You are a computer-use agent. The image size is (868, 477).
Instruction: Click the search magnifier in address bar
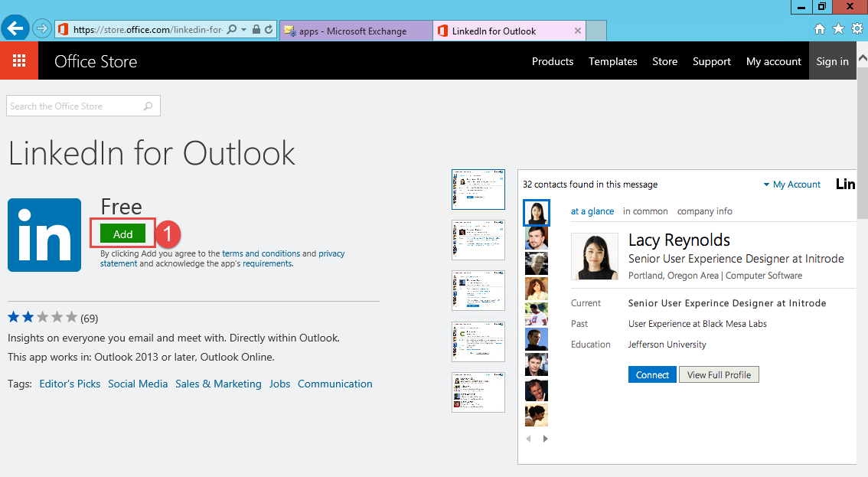click(232, 29)
